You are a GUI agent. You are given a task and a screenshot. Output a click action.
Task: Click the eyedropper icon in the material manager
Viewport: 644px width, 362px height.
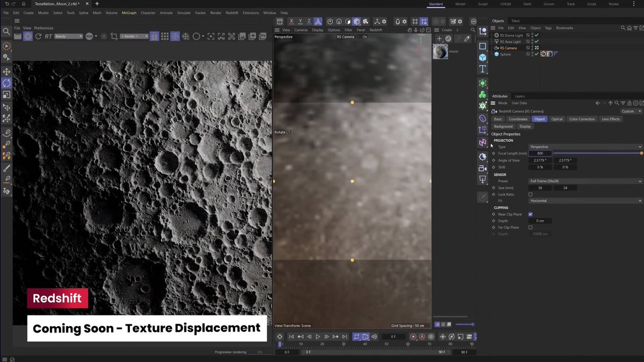pyautogui.click(x=467, y=39)
